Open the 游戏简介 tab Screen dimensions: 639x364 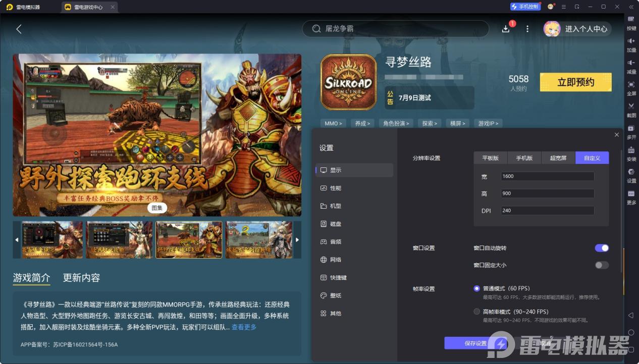32,278
